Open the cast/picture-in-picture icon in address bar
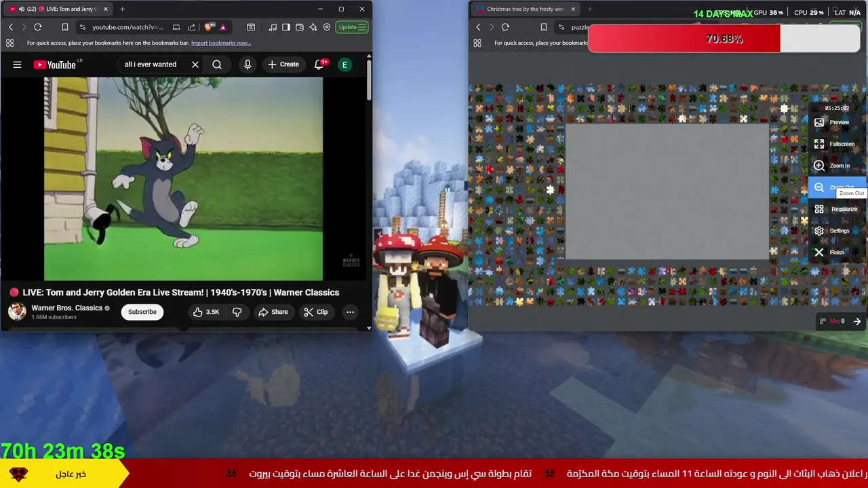The width and height of the screenshot is (868, 488). 176,27
